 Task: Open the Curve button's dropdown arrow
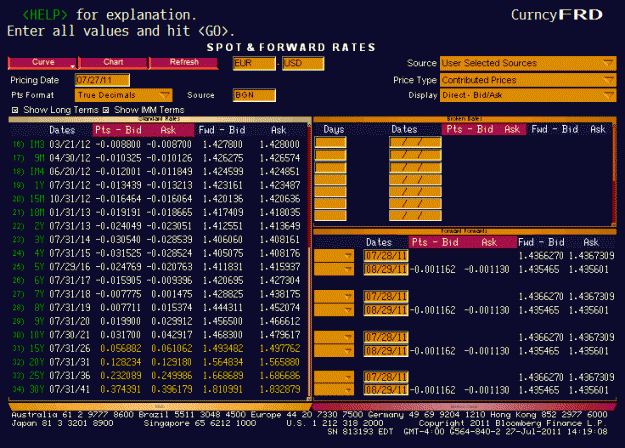[x=73, y=66]
